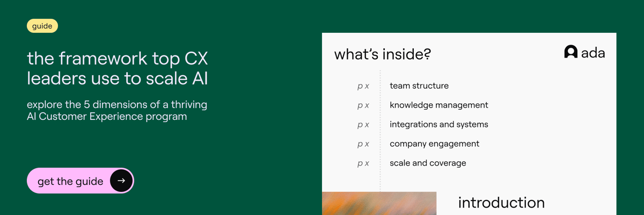The height and width of the screenshot is (215, 644).
Task: Click page marker beside company engagement
Action: point(363,144)
